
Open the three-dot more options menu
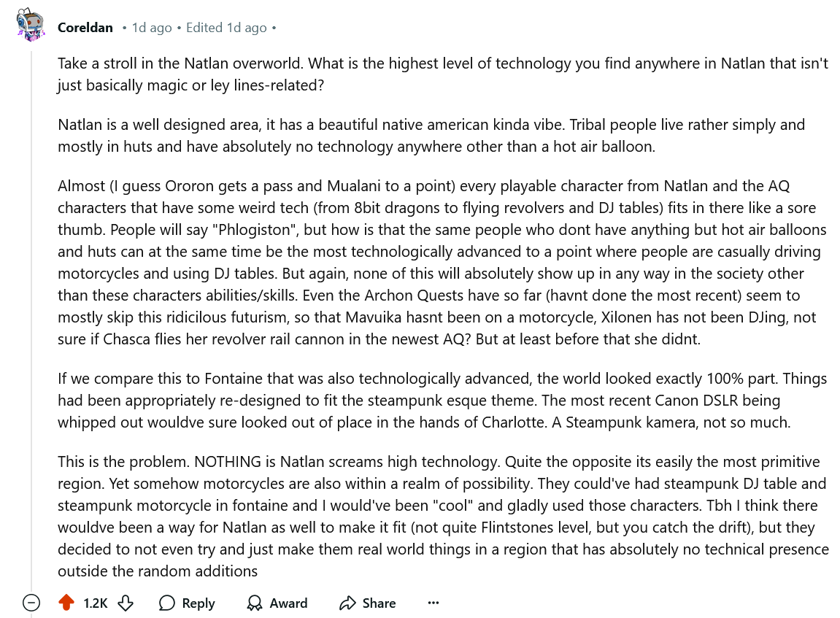point(434,603)
